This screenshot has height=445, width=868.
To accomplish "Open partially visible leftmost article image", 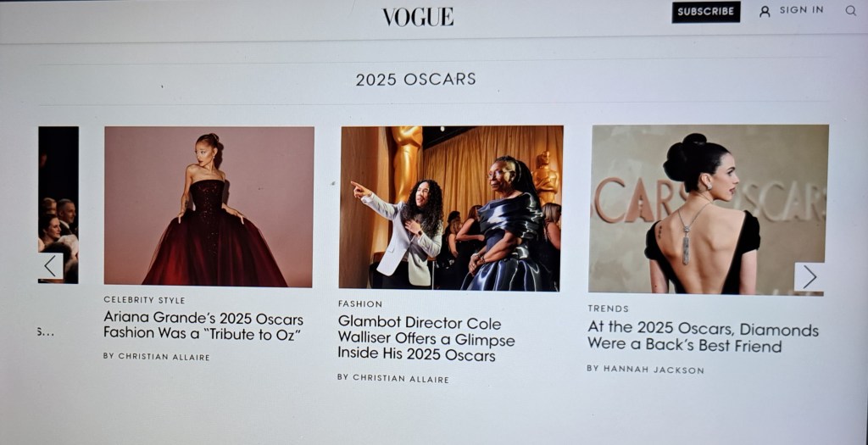I will [58, 205].
